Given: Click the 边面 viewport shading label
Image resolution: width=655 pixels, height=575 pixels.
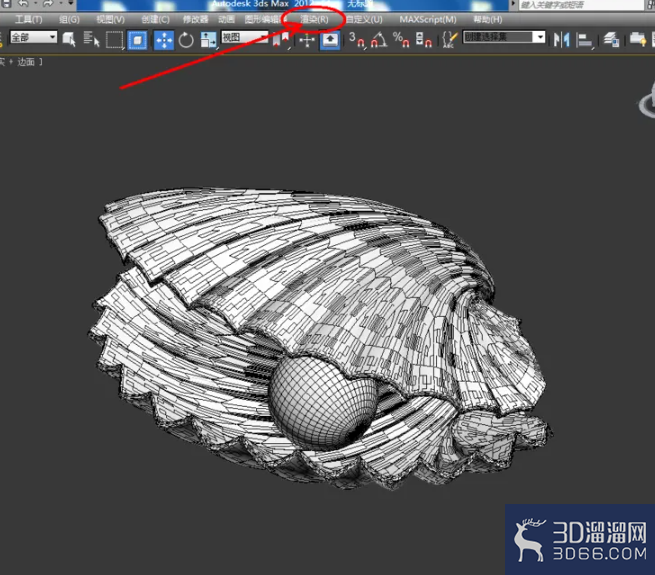Looking at the screenshot, I should pos(25,62).
